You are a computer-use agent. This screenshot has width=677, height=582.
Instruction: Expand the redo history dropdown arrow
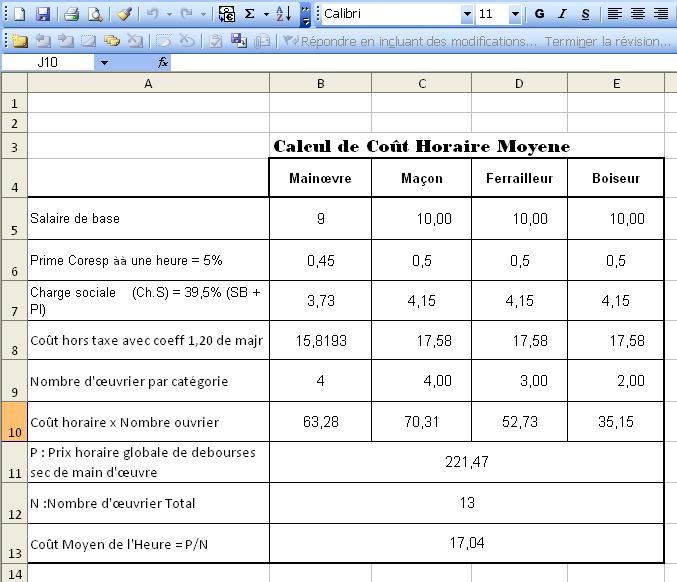coord(203,14)
